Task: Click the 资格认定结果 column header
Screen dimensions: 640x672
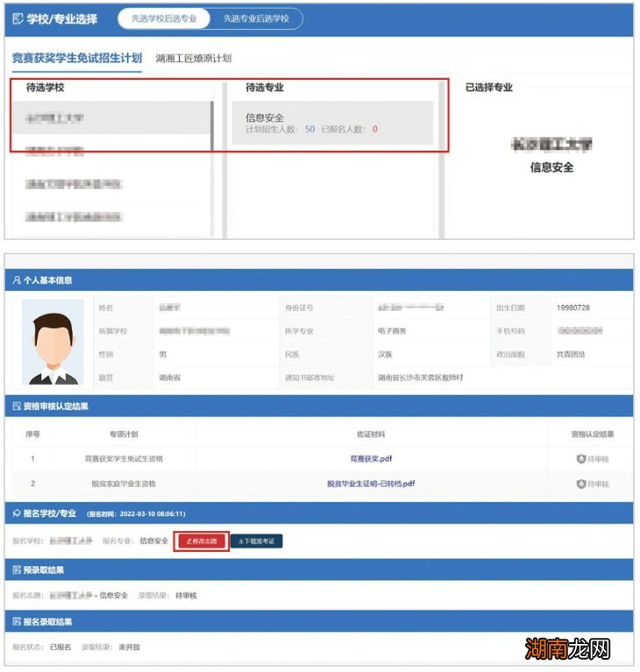Action: [593, 435]
